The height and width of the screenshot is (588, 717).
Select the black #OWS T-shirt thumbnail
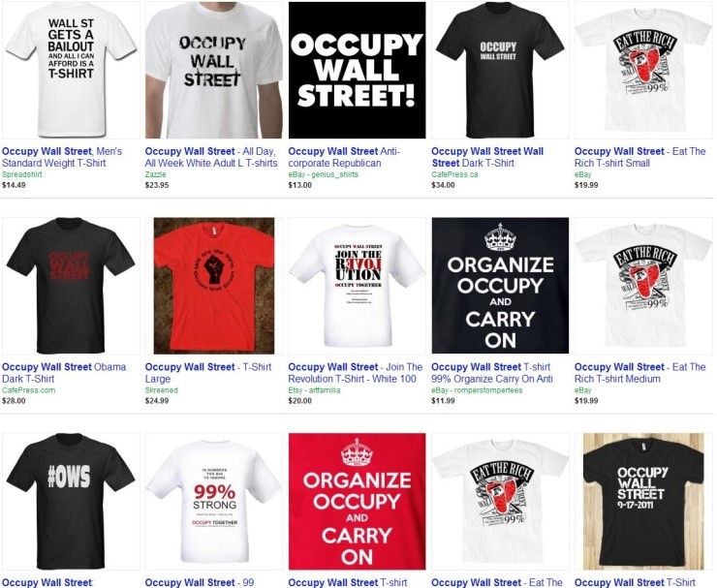tap(71, 502)
